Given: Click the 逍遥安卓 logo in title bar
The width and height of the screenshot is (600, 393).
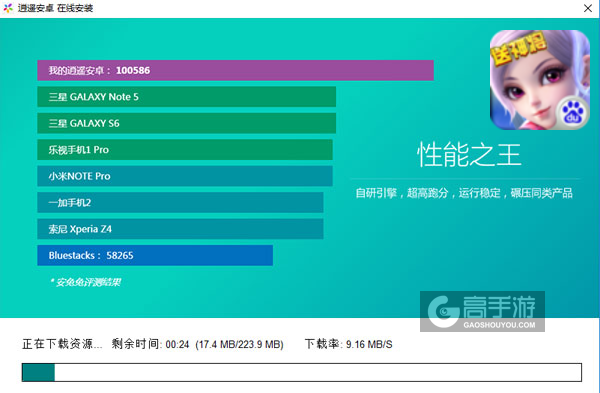Looking at the screenshot, I should [x=8, y=8].
